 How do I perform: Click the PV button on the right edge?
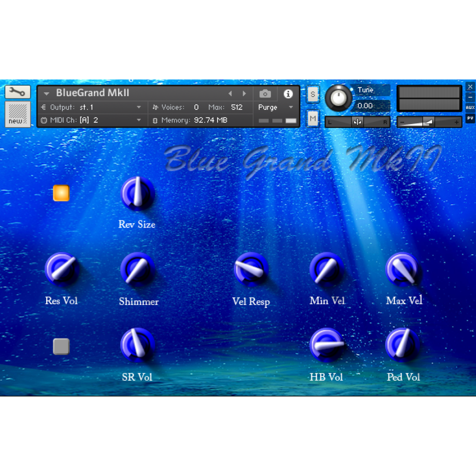[x=470, y=118]
